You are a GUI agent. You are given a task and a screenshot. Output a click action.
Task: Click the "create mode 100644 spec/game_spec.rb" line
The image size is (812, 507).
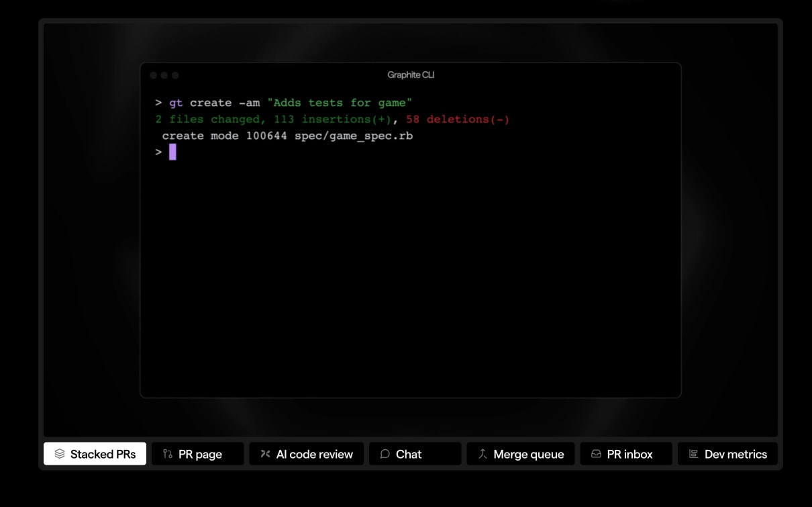pyautogui.click(x=287, y=136)
